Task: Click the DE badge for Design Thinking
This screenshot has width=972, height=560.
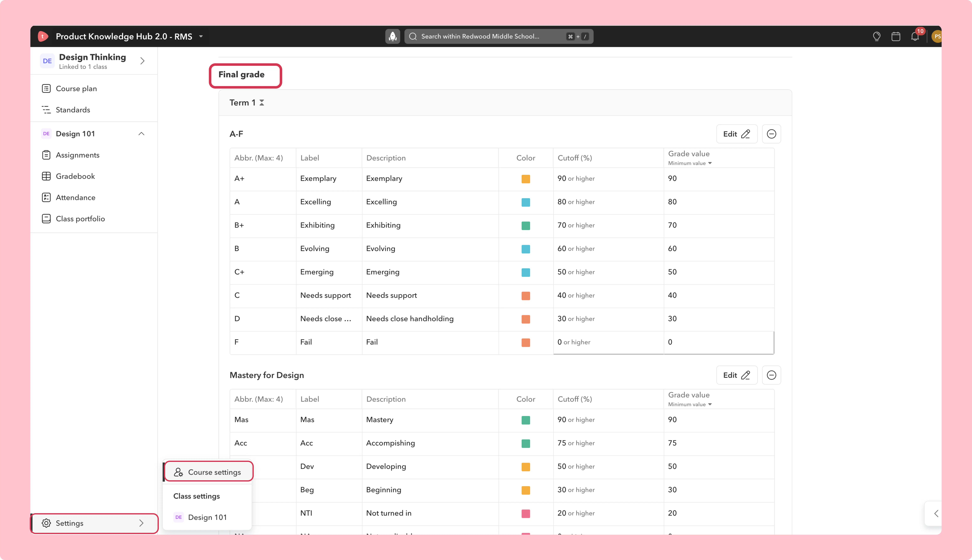Action: click(x=47, y=61)
